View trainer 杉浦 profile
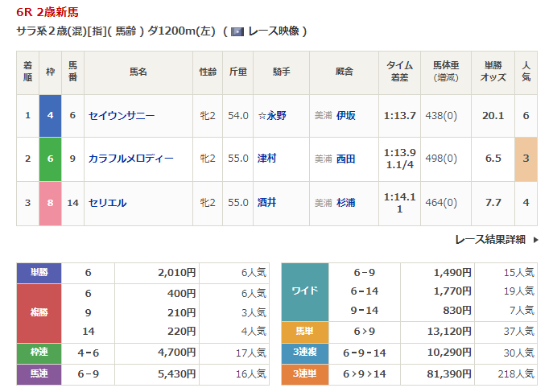The image size is (553, 392). (345, 203)
